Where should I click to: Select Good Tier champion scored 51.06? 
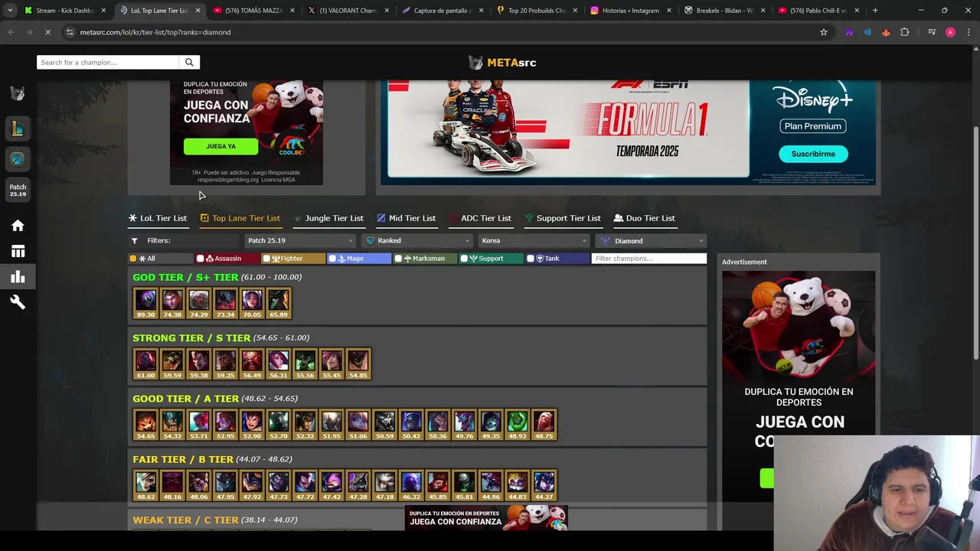tap(358, 425)
